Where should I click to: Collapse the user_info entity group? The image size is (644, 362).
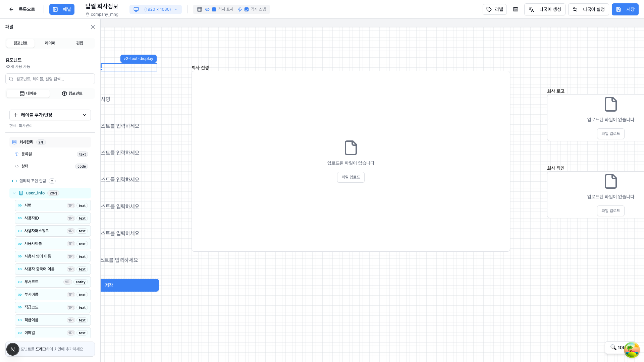click(x=14, y=193)
